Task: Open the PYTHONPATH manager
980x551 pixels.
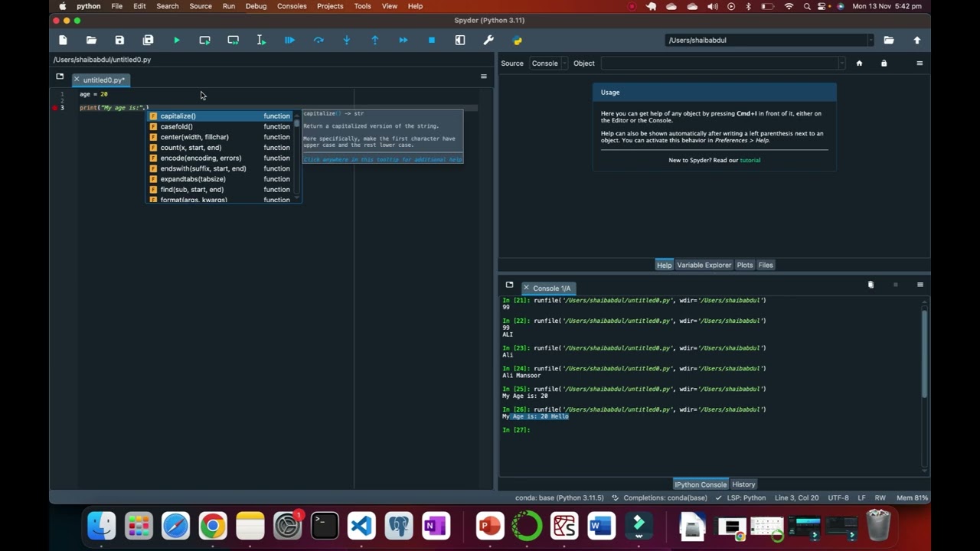Action: click(x=517, y=40)
